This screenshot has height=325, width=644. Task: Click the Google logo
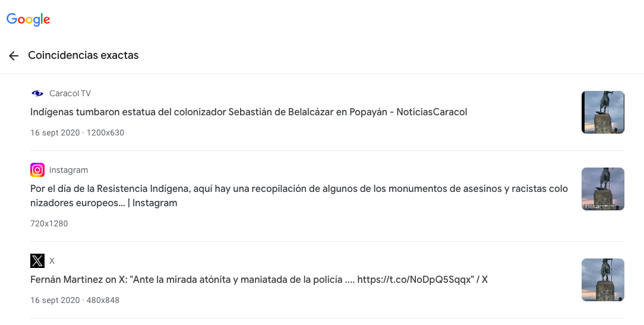29,20
